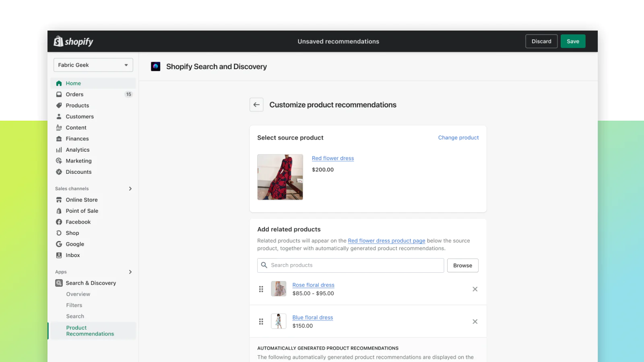Viewport: 644px width, 362px height.
Task: Open the Overview subpage
Action: [78, 294]
